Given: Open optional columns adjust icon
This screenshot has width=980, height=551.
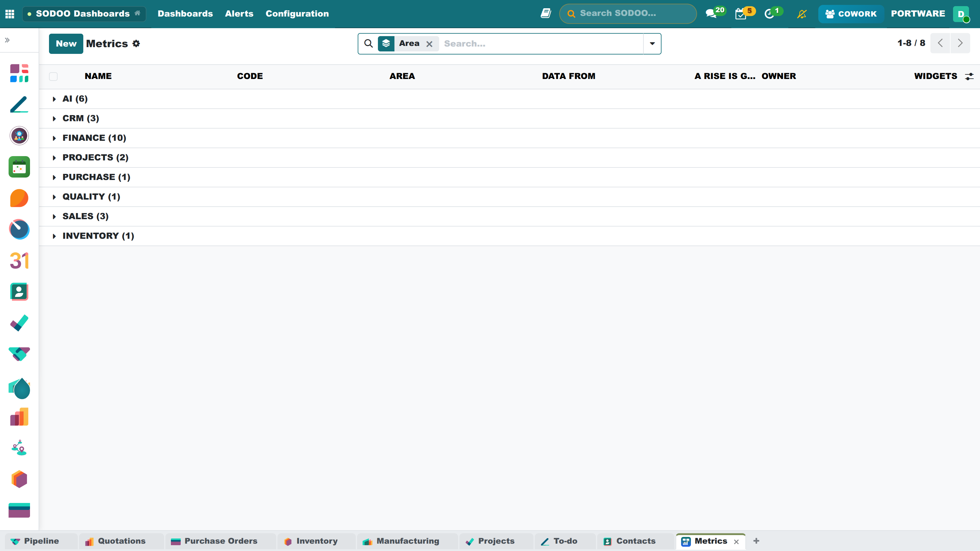Looking at the screenshot, I should (x=969, y=77).
